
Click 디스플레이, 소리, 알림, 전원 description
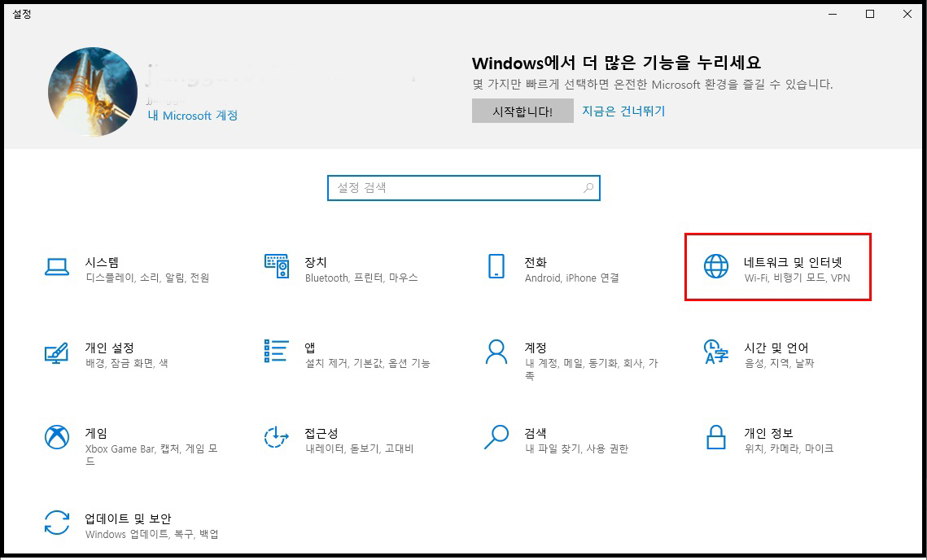pos(147,278)
